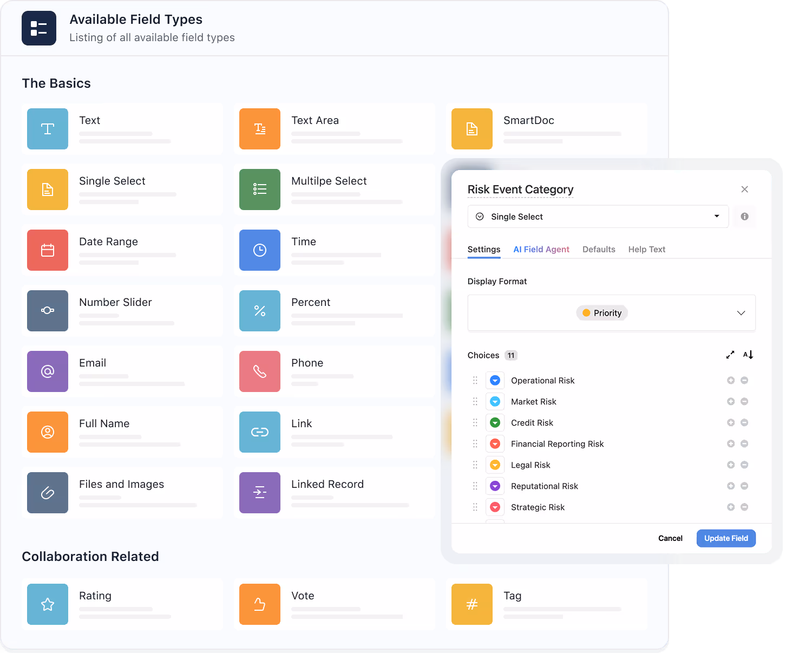Open the Single Select field type dropdown
This screenshot has width=812, height=653.
[x=598, y=217]
